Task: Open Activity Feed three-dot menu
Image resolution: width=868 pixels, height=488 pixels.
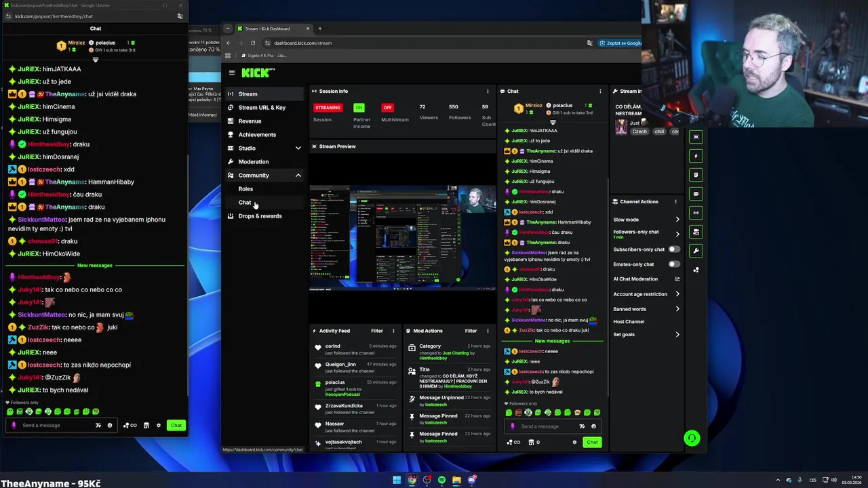Action: click(393, 331)
